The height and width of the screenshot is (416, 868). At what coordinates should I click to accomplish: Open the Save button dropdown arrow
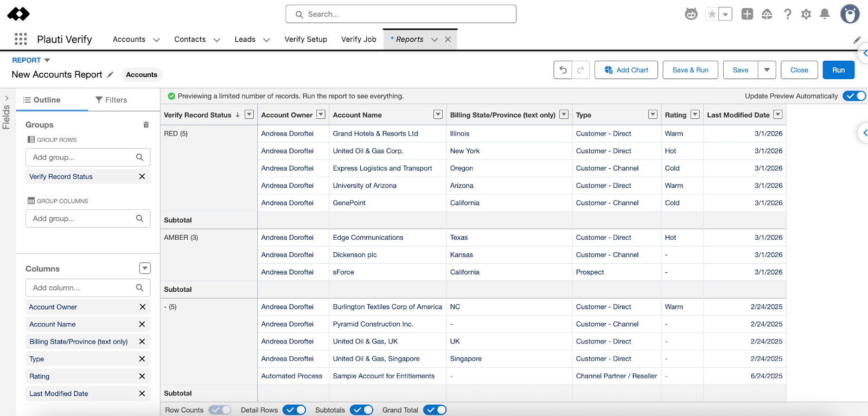(x=767, y=70)
